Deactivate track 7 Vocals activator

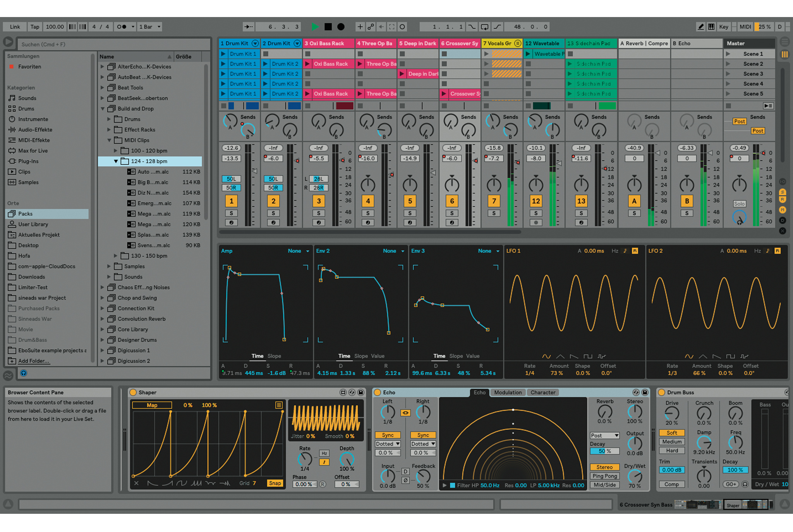pyautogui.click(x=494, y=201)
